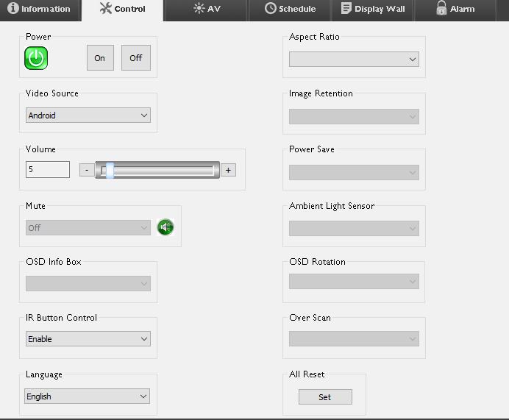Click the power Off button
Screen dimensions: 509x420
(x=136, y=58)
